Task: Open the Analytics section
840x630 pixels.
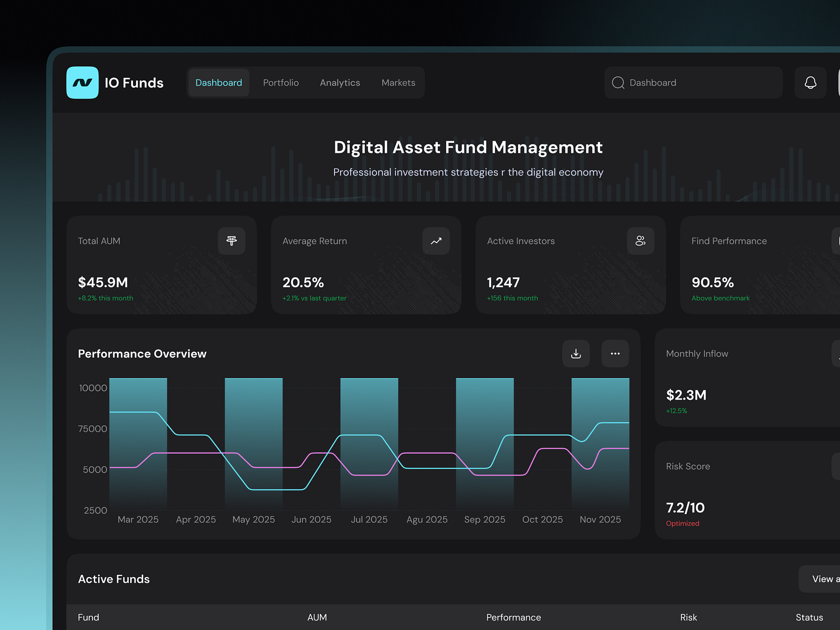Action: click(340, 82)
